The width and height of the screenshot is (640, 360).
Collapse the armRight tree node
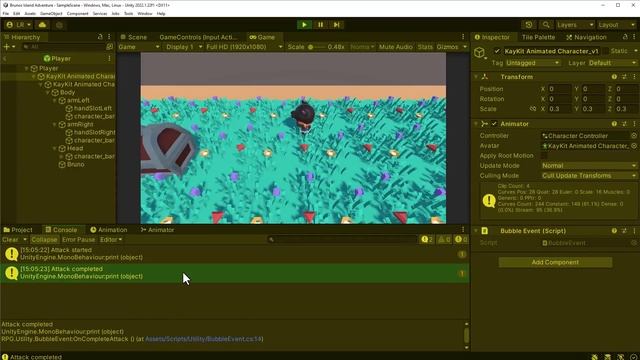click(55, 124)
